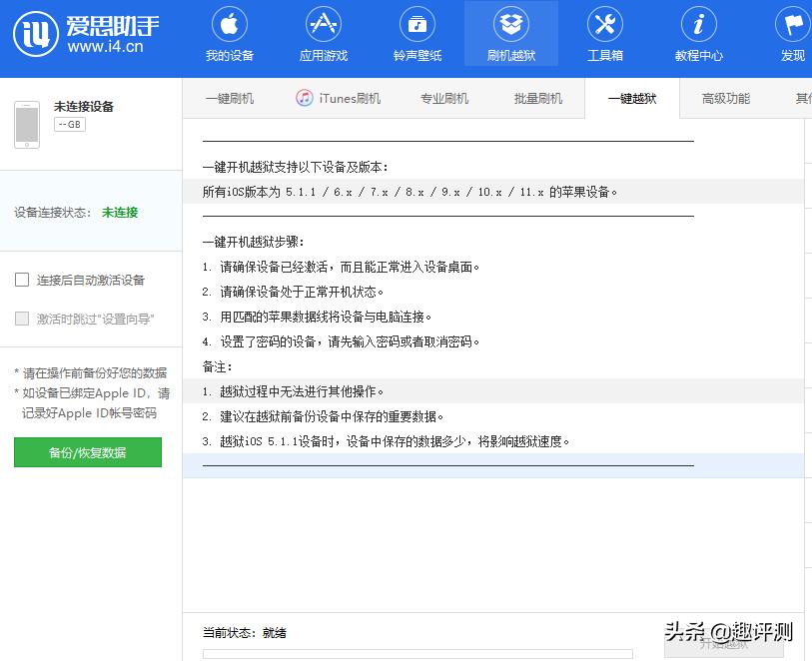Switch to the 一键刷机 tab
The image size is (812, 661).
(x=227, y=98)
